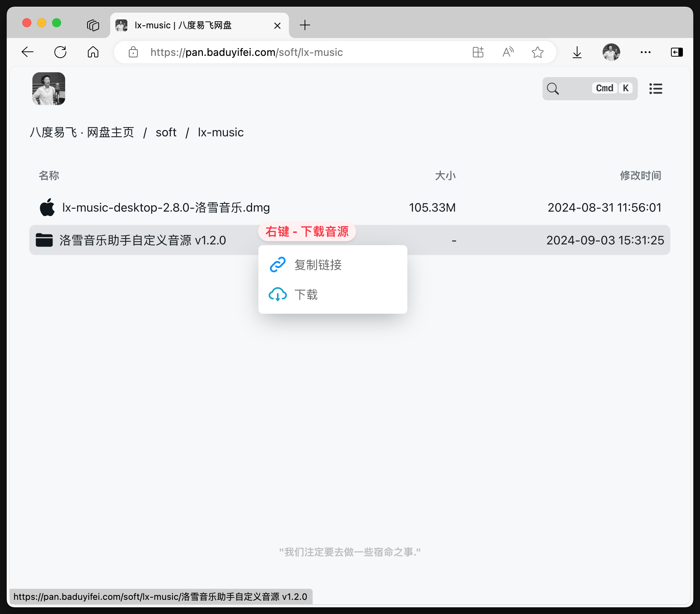Click 2024-09-03 15:31:25 modified time
The image size is (700, 614).
[605, 240]
